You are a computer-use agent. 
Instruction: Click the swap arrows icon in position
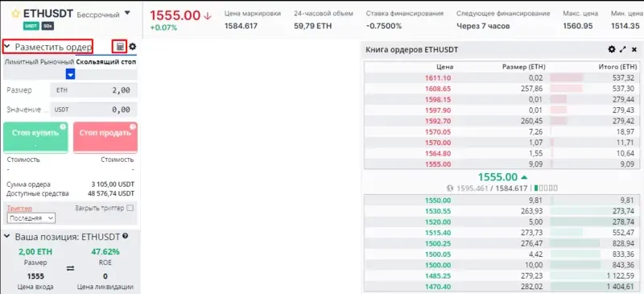pyautogui.click(x=70, y=268)
